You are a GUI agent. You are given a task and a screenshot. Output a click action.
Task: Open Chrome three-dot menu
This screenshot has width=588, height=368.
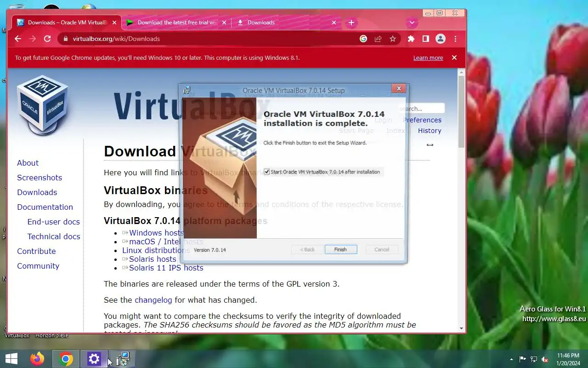click(455, 39)
